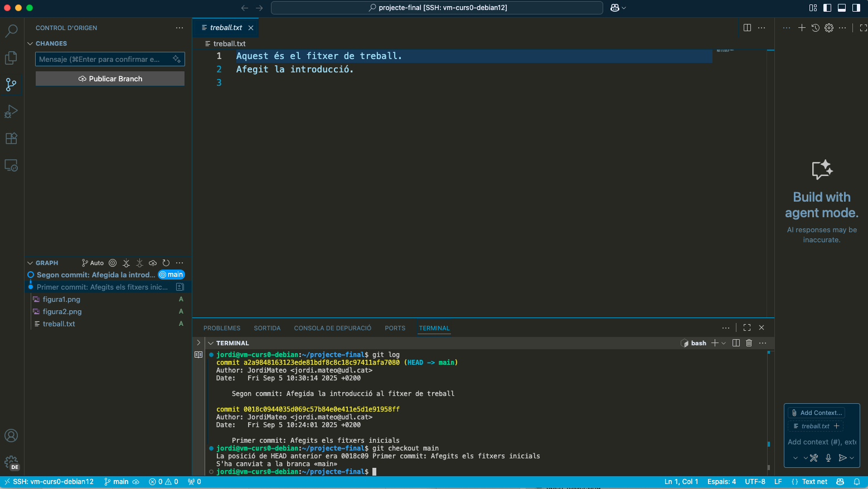This screenshot has width=868, height=489.
Task: Switch to PROBLEMES panel tab
Action: point(222,328)
